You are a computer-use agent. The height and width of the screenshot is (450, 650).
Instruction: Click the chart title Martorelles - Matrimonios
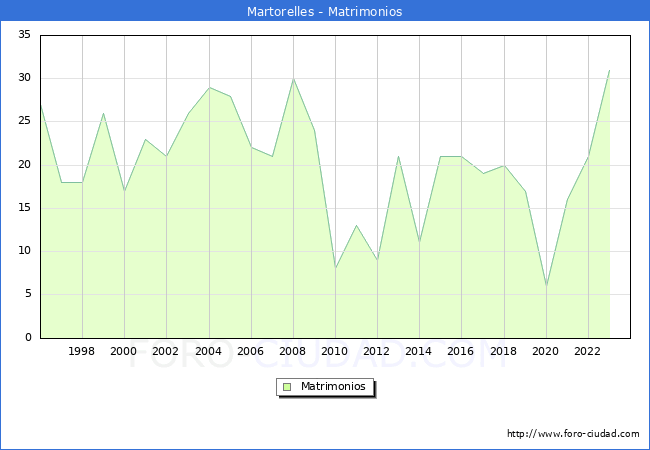(x=325, y=12)
